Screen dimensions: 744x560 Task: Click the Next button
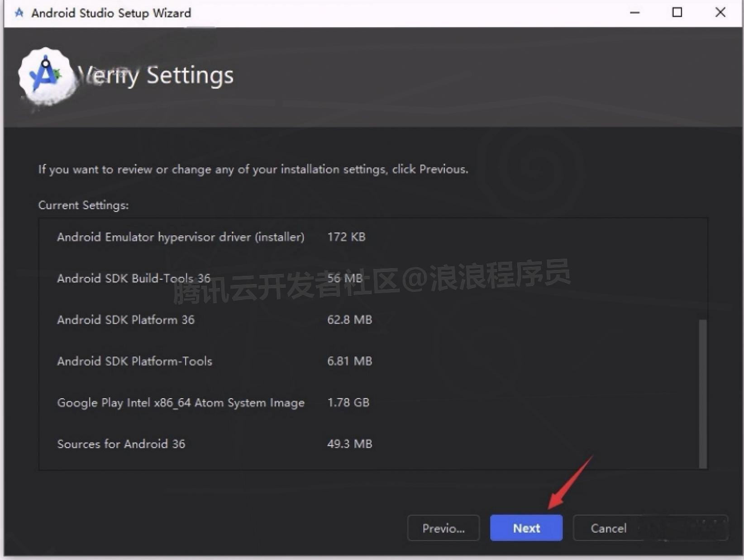click(526, 528)
